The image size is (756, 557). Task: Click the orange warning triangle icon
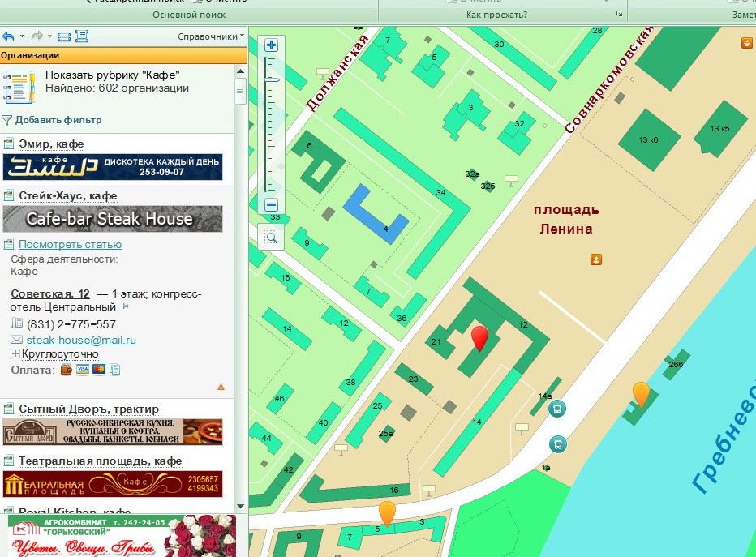tap(221, 387)
